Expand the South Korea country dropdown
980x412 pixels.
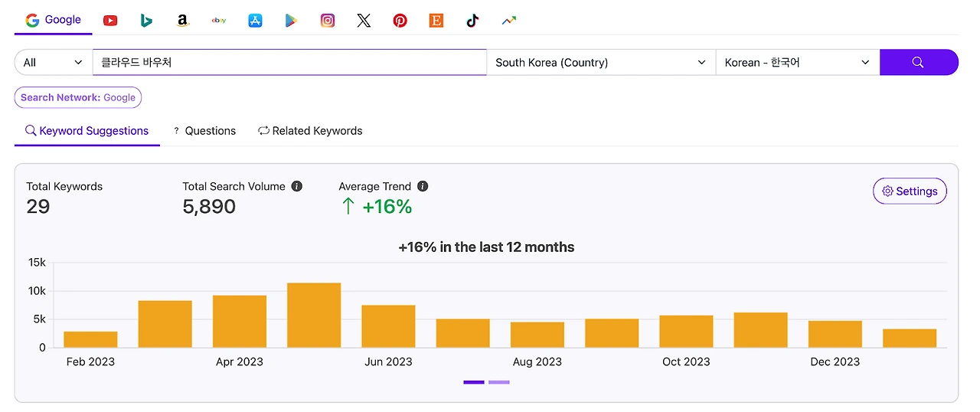point(600,63)
